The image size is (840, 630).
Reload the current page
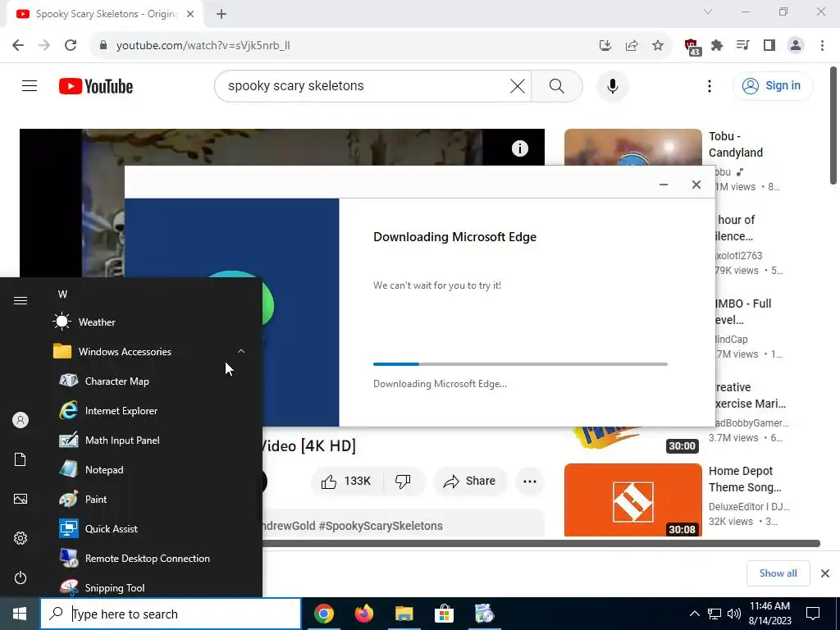point(71,46)
